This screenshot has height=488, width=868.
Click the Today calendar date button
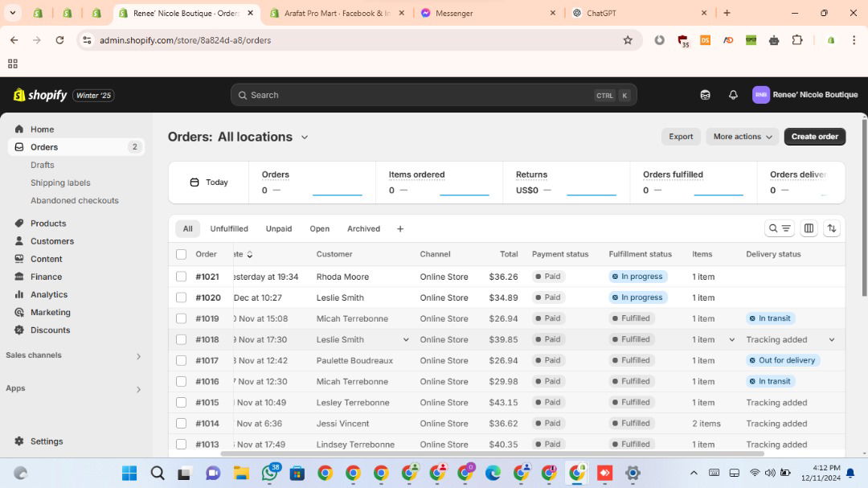(209, 182)
